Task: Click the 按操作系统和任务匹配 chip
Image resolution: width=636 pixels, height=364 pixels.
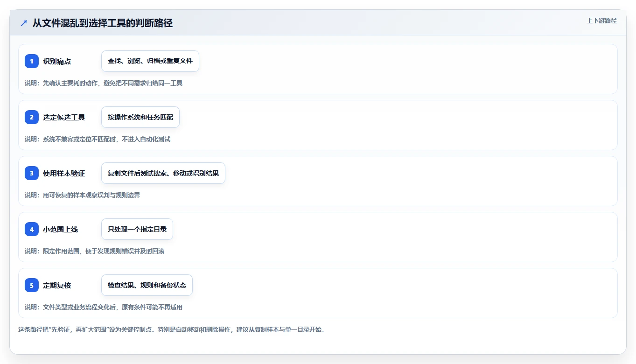Action: pyautogui.click(x=140, y=117)
